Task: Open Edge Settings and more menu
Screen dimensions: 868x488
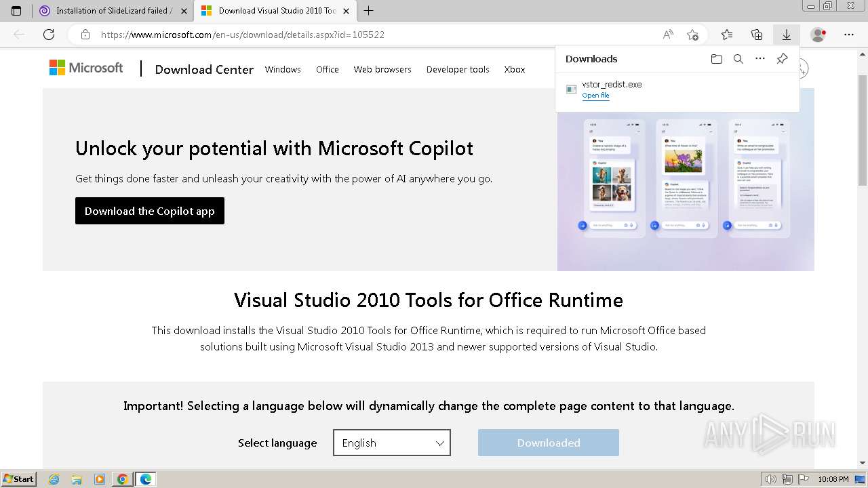Action: (849, 35)
